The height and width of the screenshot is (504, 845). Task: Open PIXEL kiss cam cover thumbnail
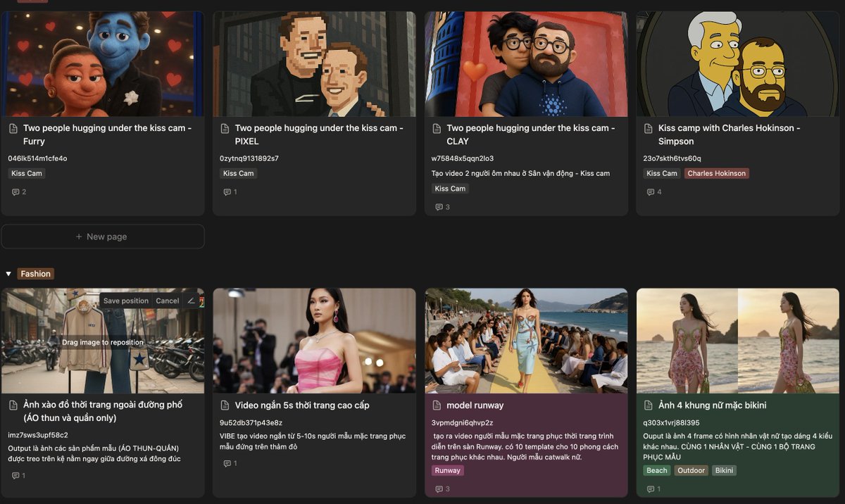[x=315, y=64]
